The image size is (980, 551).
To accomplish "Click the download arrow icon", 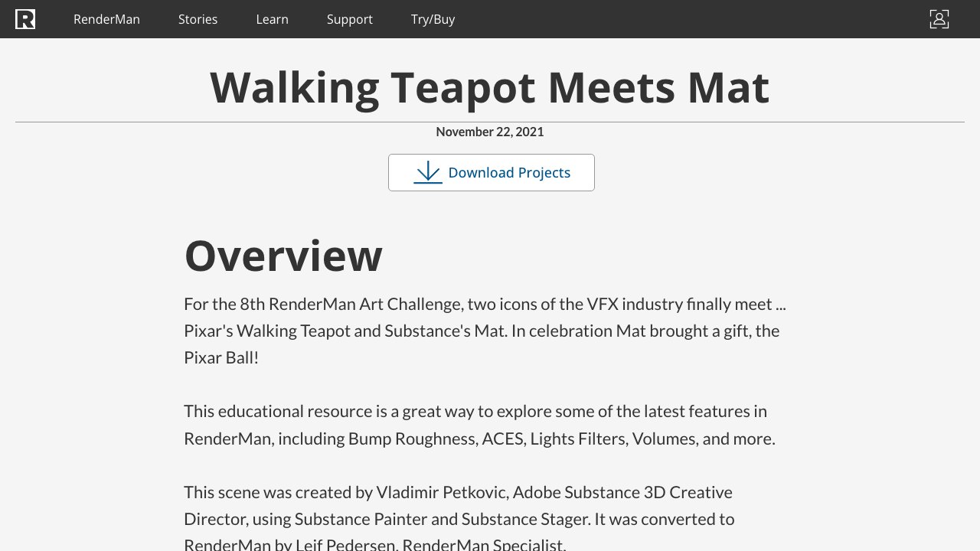I will click(428, 172).
